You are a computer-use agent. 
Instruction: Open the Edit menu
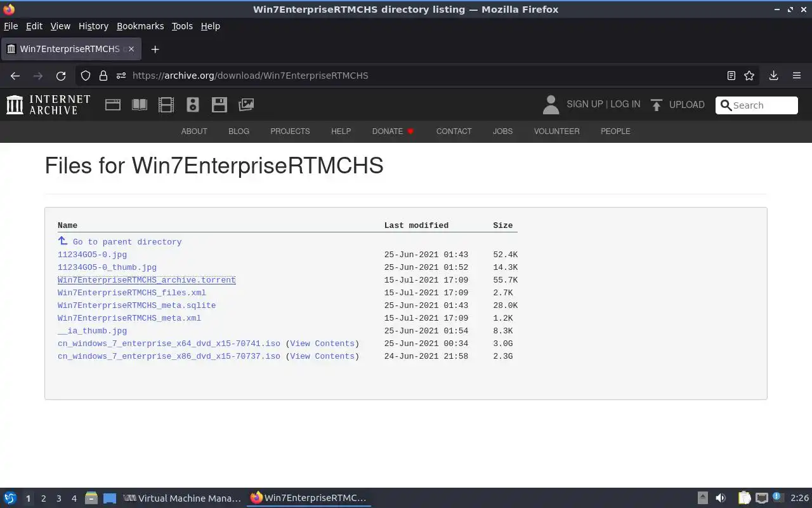click(34, 26)
